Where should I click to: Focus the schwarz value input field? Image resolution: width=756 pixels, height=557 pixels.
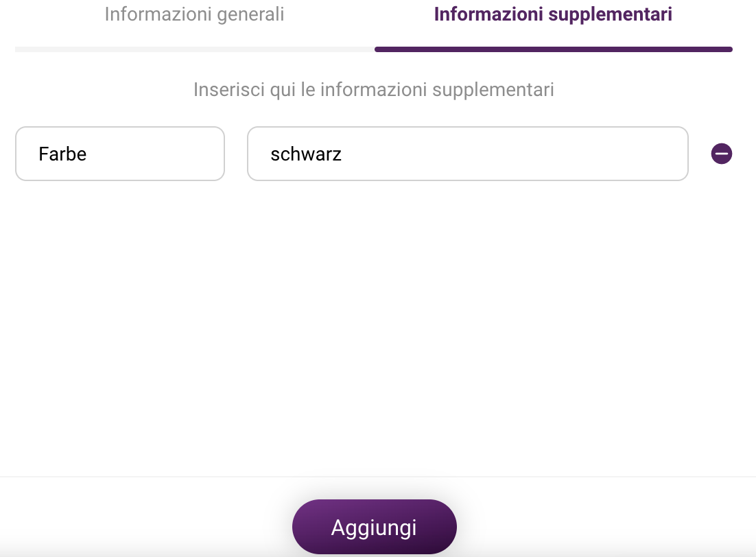468,154
